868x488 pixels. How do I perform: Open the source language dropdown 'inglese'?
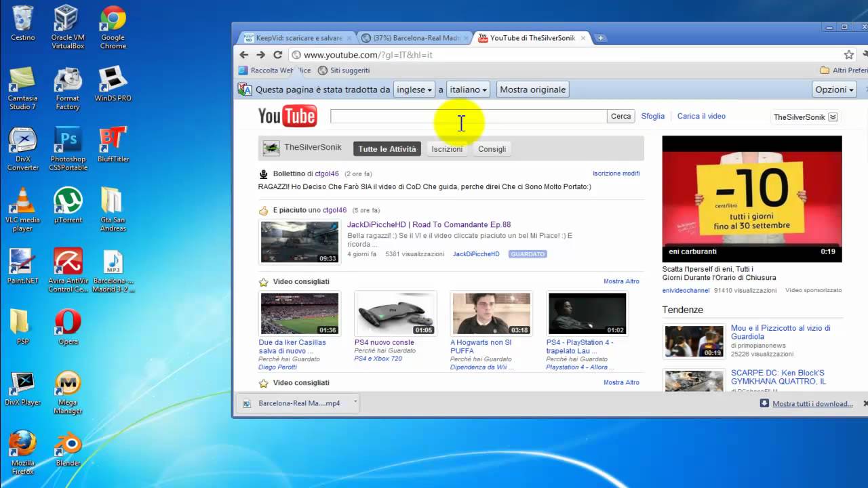pyautogui.click(x=414, y=89)
